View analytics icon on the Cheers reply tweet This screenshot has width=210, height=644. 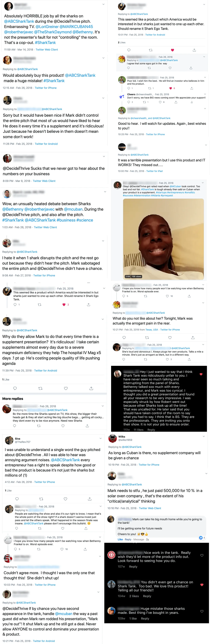tap(192, 102)
